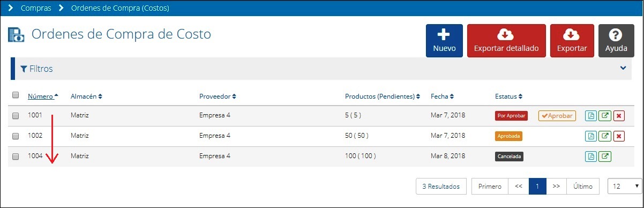
Task: Open PDF icon for order 1001
Action: 591,116
